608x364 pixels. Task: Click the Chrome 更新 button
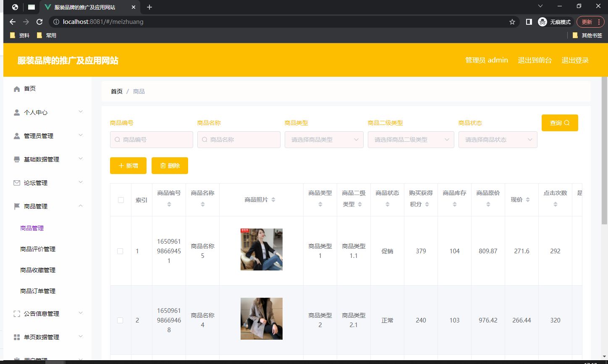click(591, 22)
